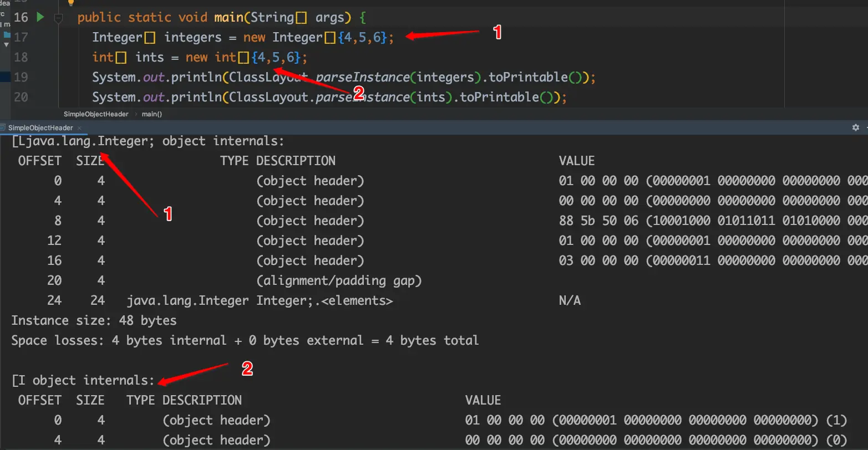Screen dimensions: 868x450
Task: Click OFFSET header of Integer array table
Action: pos(40,161)
